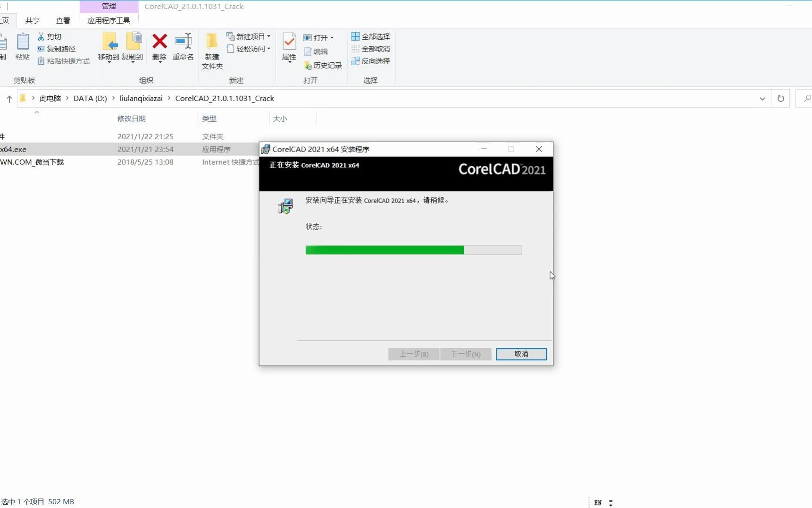
Task: Open the Copy to (复制到) menu
Action: click(133, 47)
